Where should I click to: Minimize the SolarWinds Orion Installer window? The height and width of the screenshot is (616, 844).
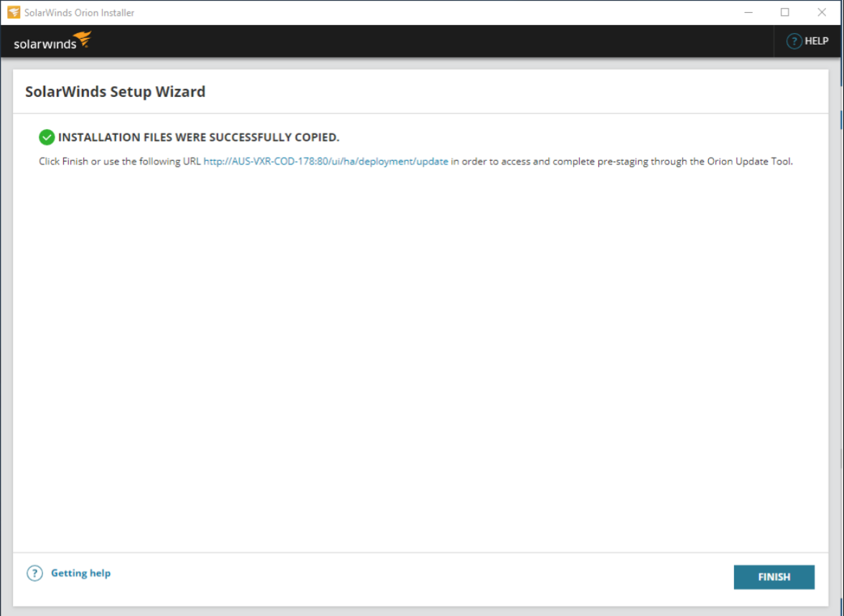pos(748,12)
